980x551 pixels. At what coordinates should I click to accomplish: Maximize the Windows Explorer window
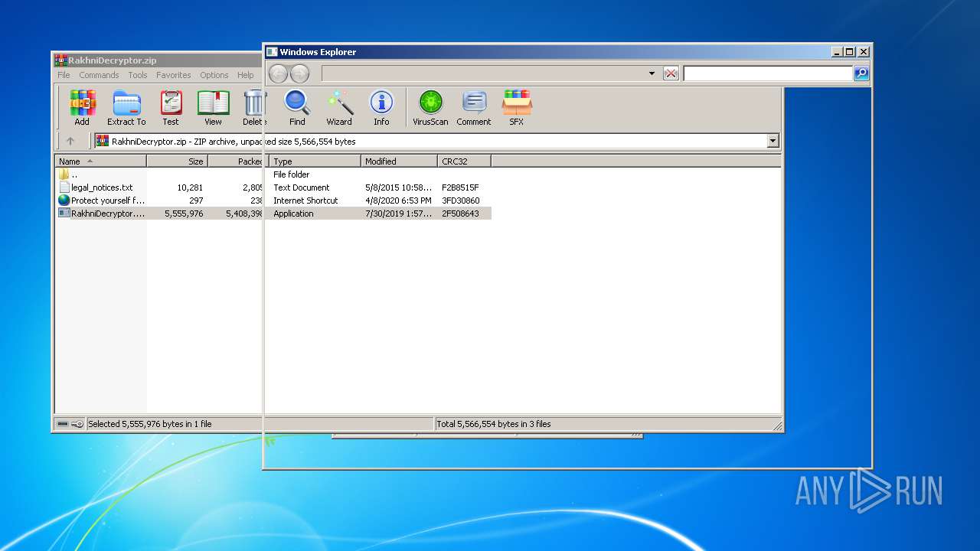(x=849, y=52)
